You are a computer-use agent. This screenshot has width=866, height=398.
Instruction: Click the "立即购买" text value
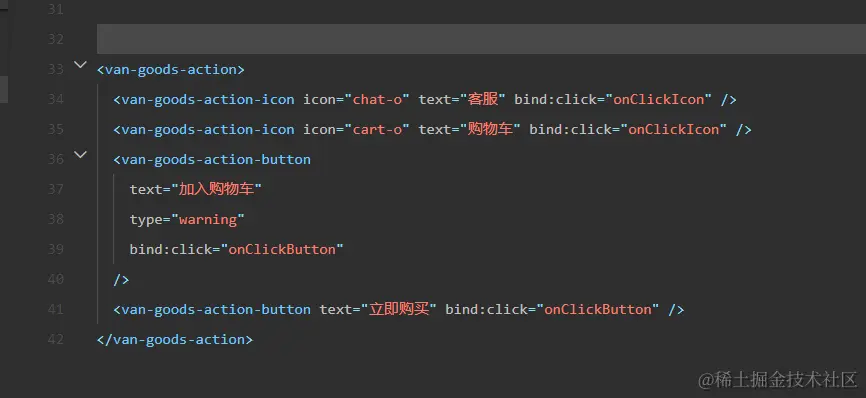point(399,309)
